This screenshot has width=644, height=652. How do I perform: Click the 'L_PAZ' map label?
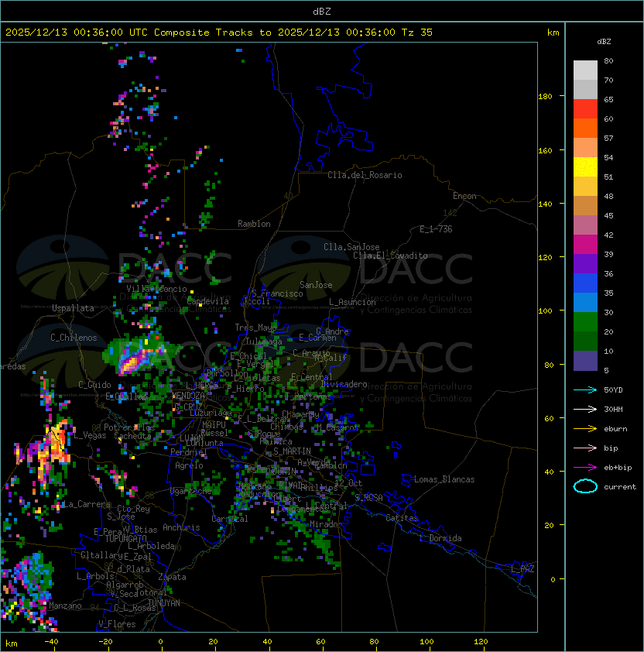522,569
